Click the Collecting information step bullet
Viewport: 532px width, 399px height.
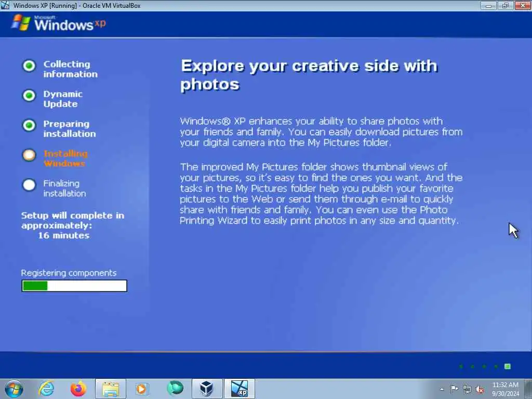click(29, 65)
